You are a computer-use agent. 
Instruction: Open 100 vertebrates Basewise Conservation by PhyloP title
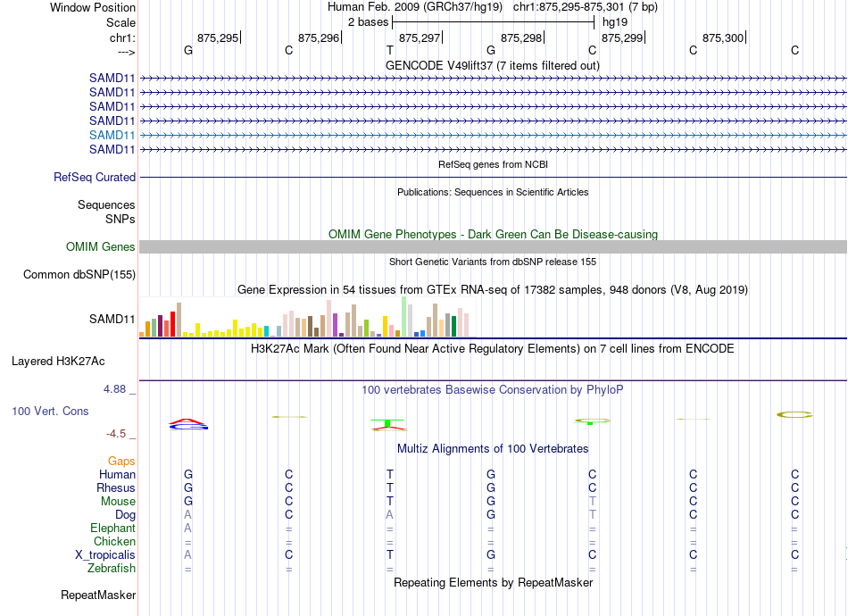click(493, 389)
